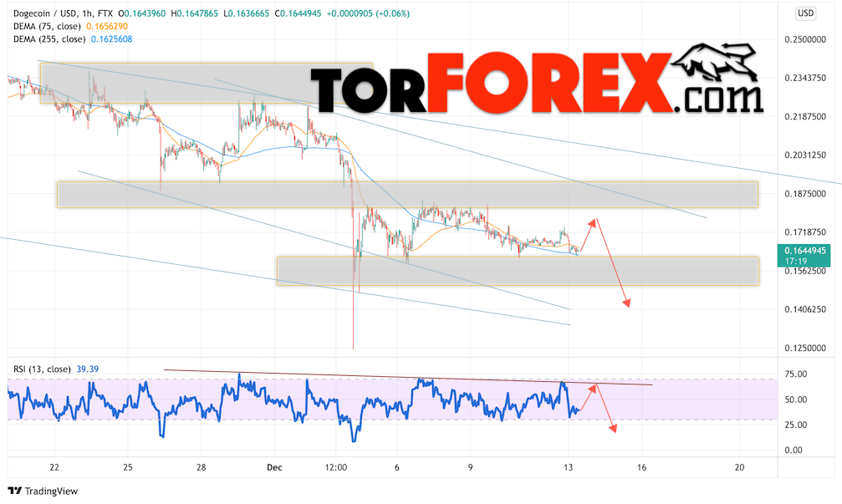Click the 0.2031250 price axis label
The width and height of the screenshot is (842, 504).
pyautogui.click(x=805, y=155)
